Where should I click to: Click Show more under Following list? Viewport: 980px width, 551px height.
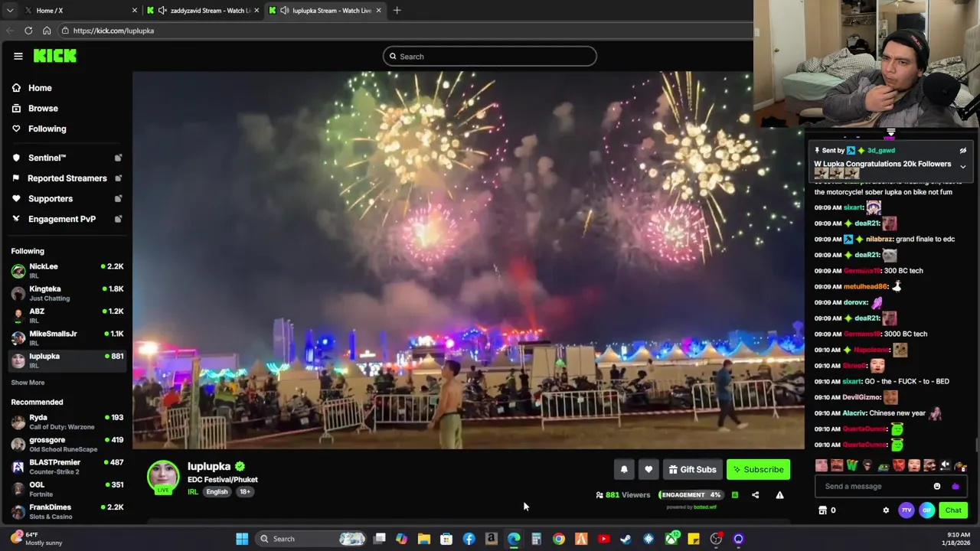tap(28, 383)
